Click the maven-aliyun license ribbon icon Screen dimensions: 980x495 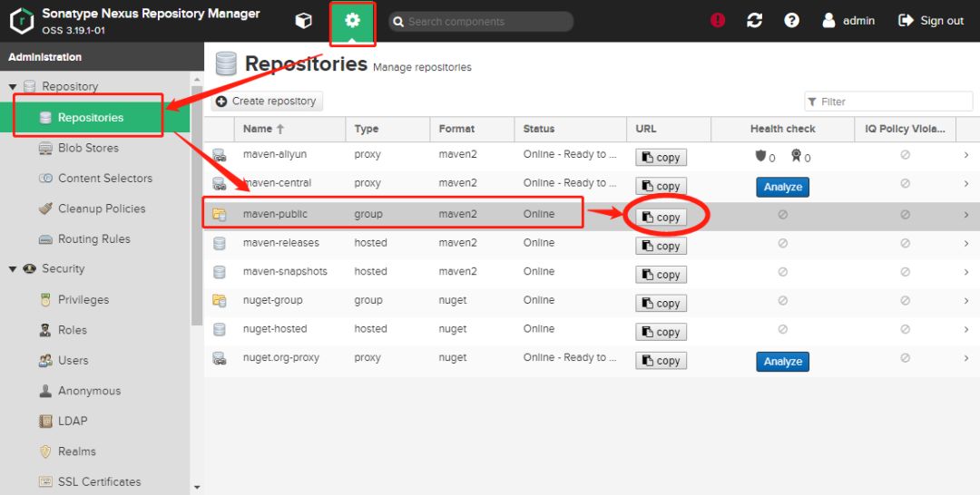tap(796, 155)
